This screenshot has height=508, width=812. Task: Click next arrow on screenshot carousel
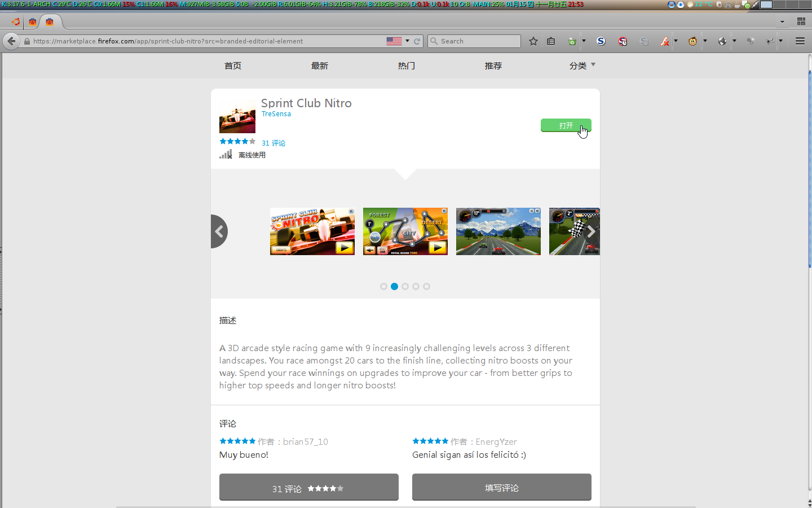[x=592, y=231]
